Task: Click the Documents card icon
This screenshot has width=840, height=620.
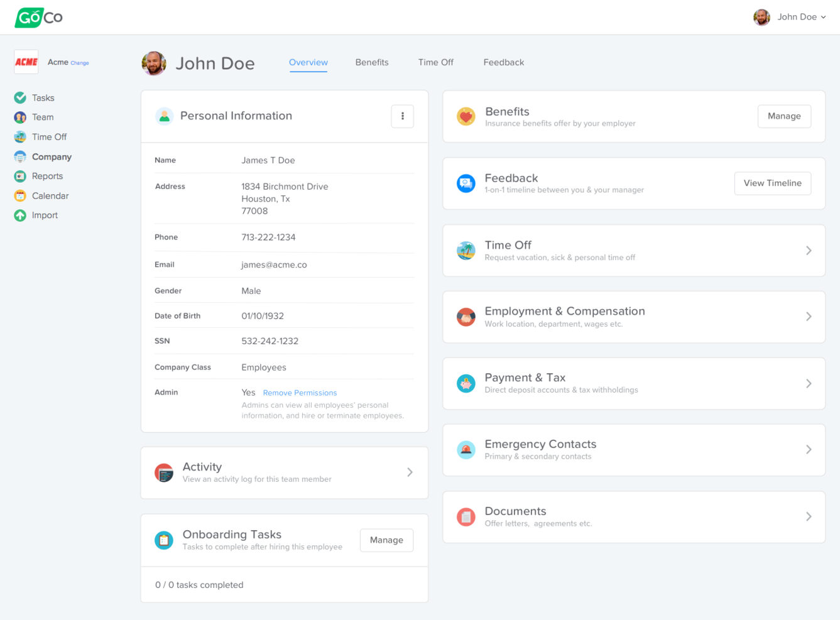Action: (x=466, y=517)
